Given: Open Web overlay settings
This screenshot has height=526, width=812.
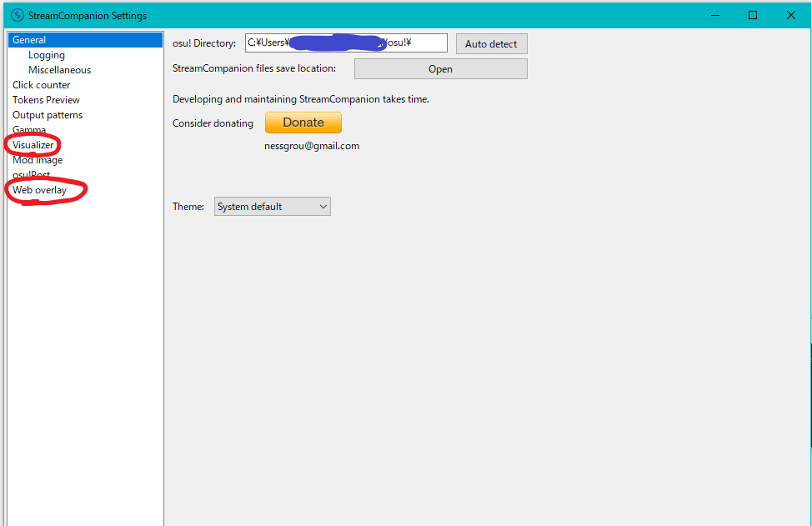Looking at the screenshot, I should coord(40,190).
